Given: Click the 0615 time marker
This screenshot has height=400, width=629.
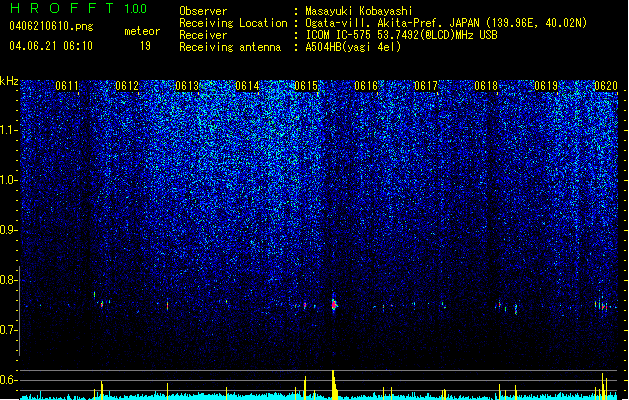Looking at the screenshot, I should coord(306,85).
